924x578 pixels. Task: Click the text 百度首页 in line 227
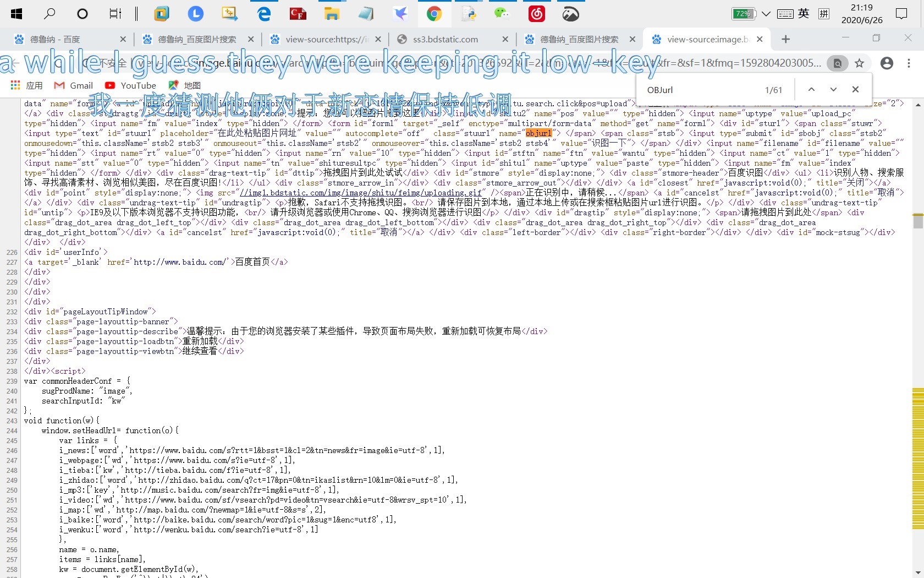[x=252, y=262]
